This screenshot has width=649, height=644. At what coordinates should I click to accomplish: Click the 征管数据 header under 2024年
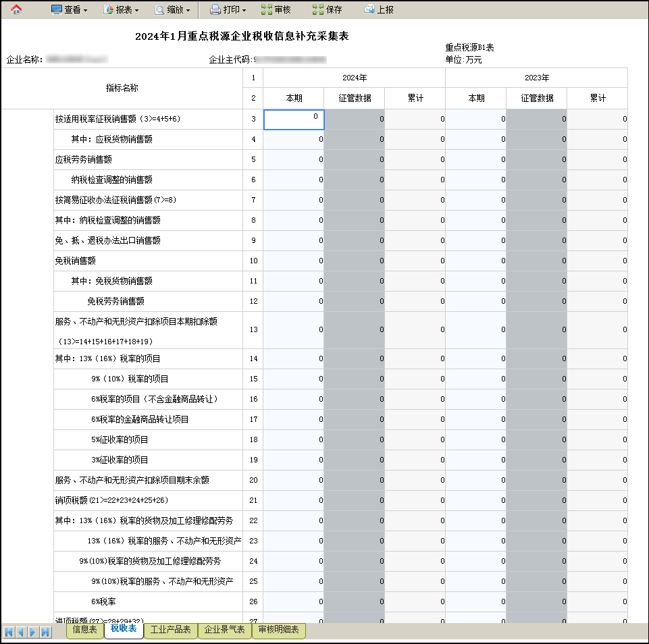[x=355, y=99]
